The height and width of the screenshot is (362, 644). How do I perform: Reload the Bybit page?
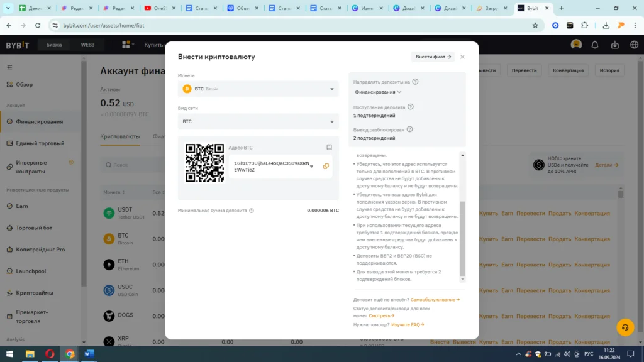pyautogui.click(x=38, y=25)
